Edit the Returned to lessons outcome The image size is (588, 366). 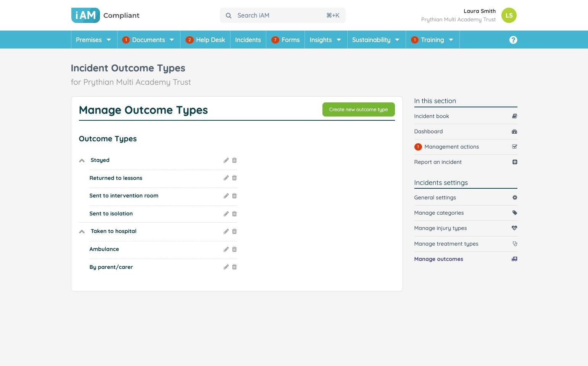(226, 178)
